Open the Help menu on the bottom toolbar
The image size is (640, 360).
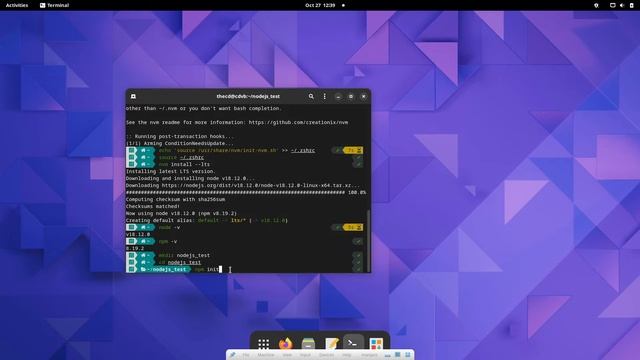click(x=347, y=355)
